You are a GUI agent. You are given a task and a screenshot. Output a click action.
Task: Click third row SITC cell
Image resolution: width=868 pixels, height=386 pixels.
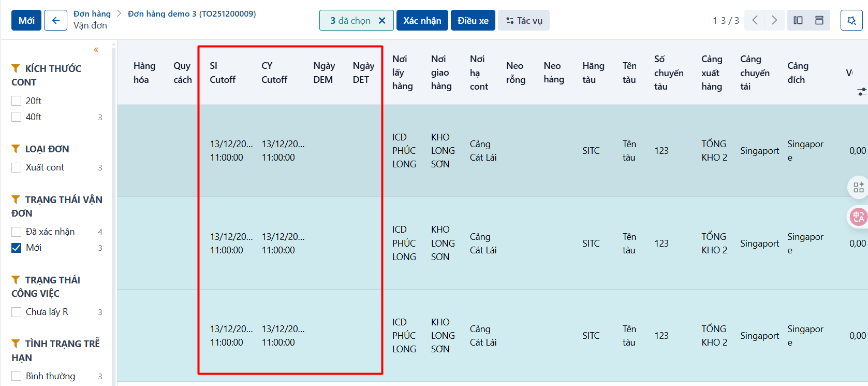tap(591, 336)
